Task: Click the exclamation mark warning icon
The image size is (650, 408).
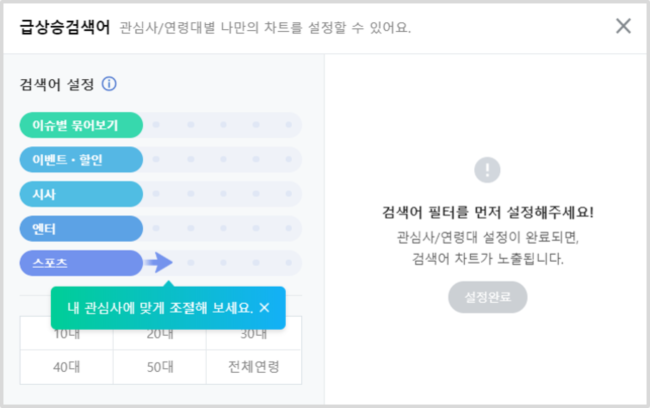Action: (x=487, y=170)
